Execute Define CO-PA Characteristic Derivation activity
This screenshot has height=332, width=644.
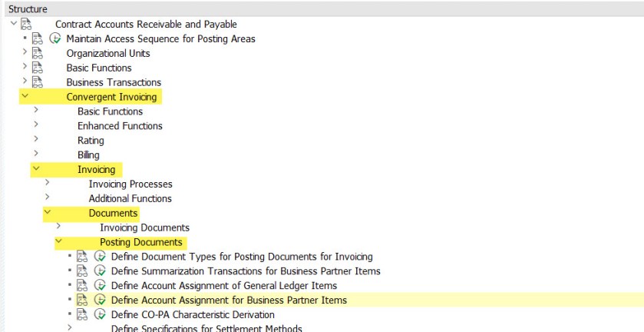pyautogui.click(x=100, y=315)
